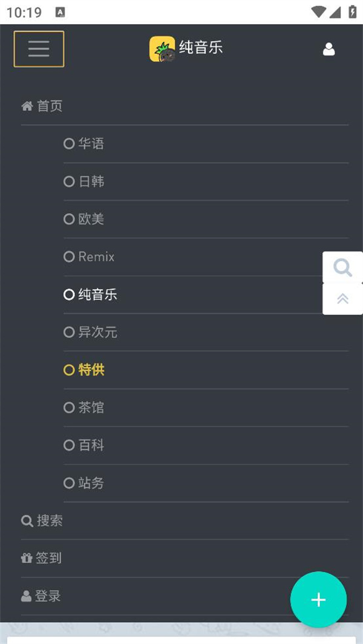Viewport: 363px width, 644px height.
Task: Tap the floating search magnifier button
Action: [x=342, y=268]
